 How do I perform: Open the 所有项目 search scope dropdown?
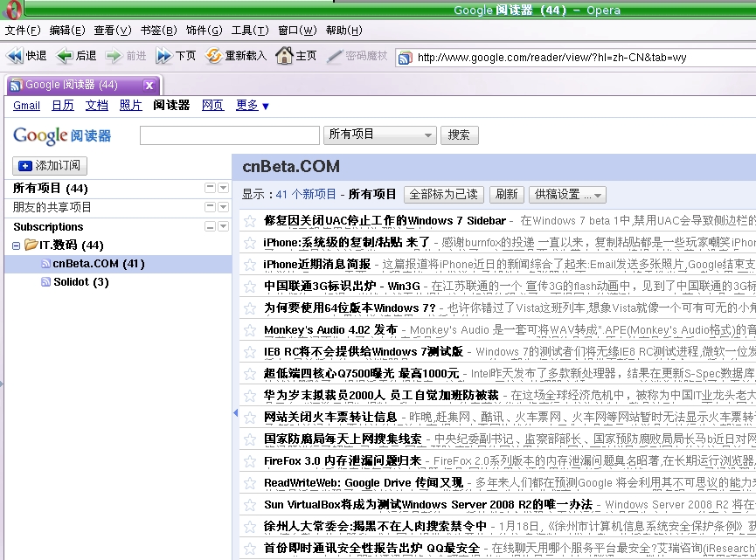380,135
